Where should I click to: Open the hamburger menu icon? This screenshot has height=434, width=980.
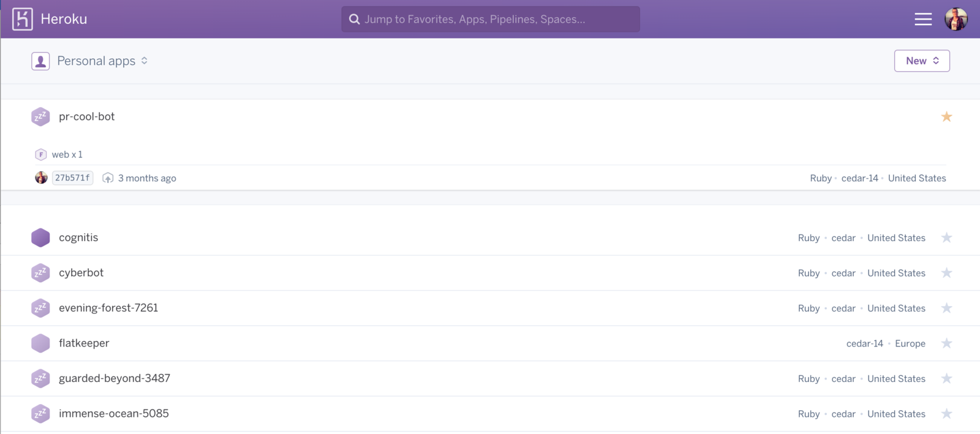[923, 19]
